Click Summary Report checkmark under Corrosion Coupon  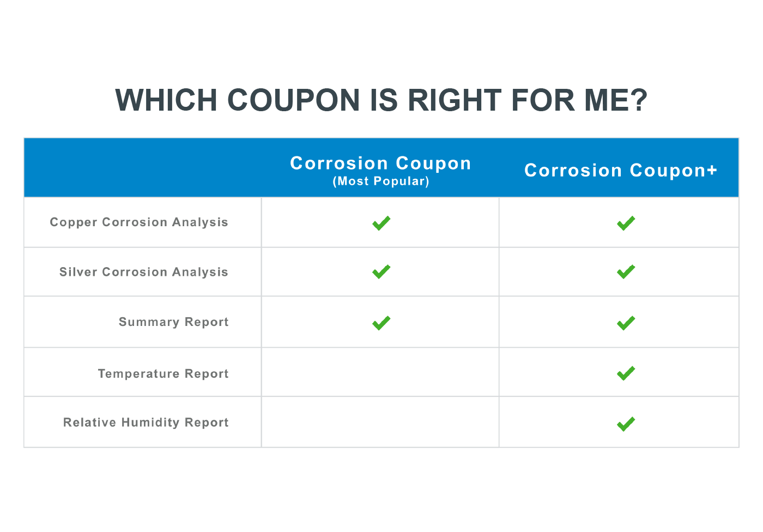(381, 323)
